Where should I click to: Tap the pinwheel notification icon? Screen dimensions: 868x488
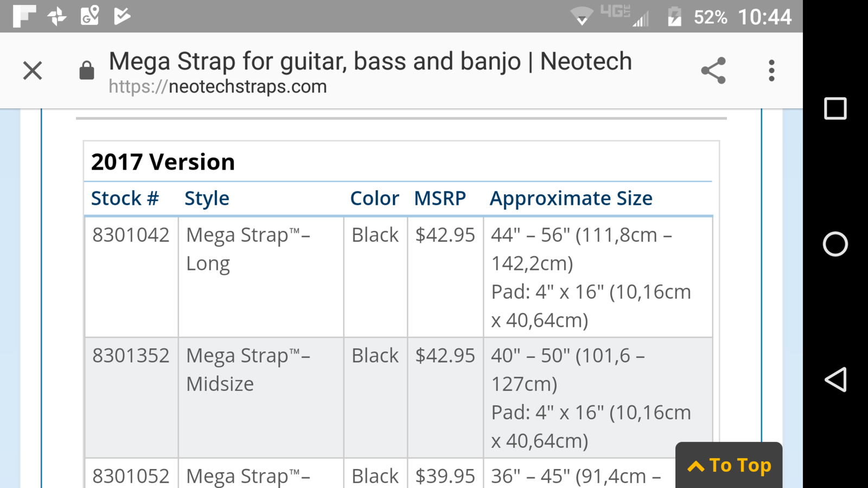point(57,16)
